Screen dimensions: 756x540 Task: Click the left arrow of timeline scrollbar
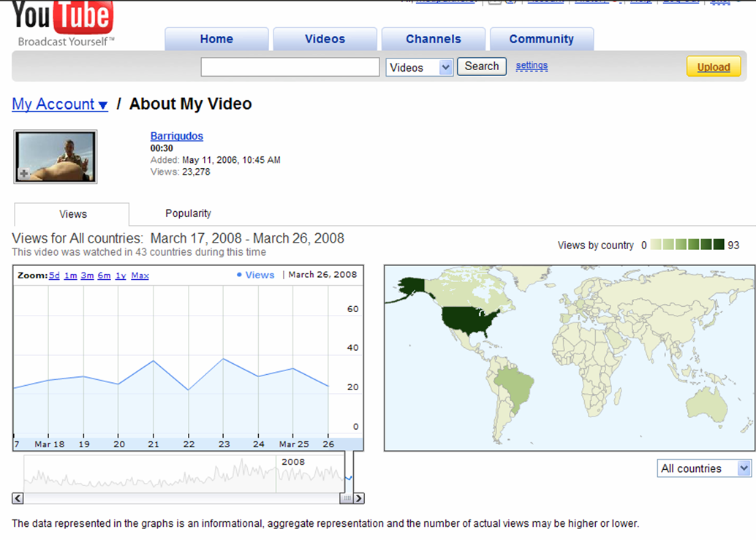pyautogui.click(x=18, y=498)
